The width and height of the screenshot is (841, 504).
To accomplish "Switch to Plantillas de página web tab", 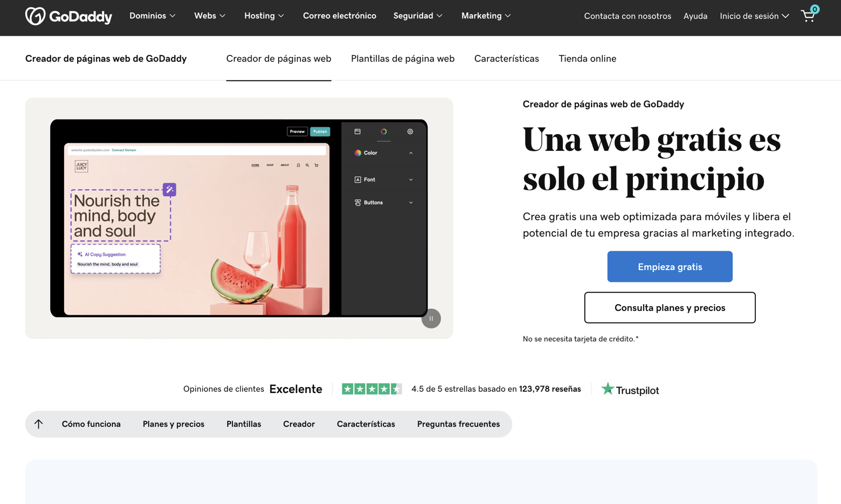I will (403, 59).
